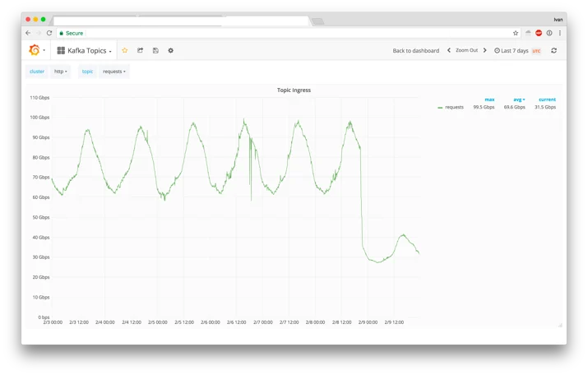This screenshot has height=375, width=588.
Task: Click the cluster variable label
Action: pos(37,72)
